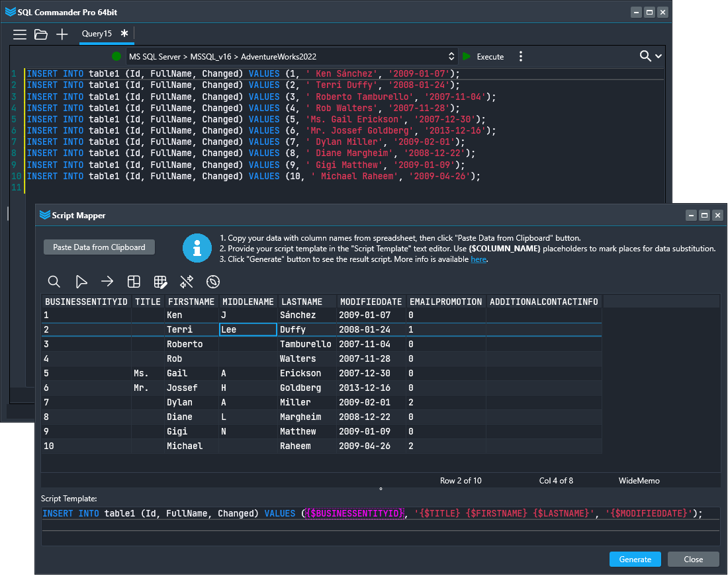Click the Generate button
The image size is (728, 582).
[635, 559]
